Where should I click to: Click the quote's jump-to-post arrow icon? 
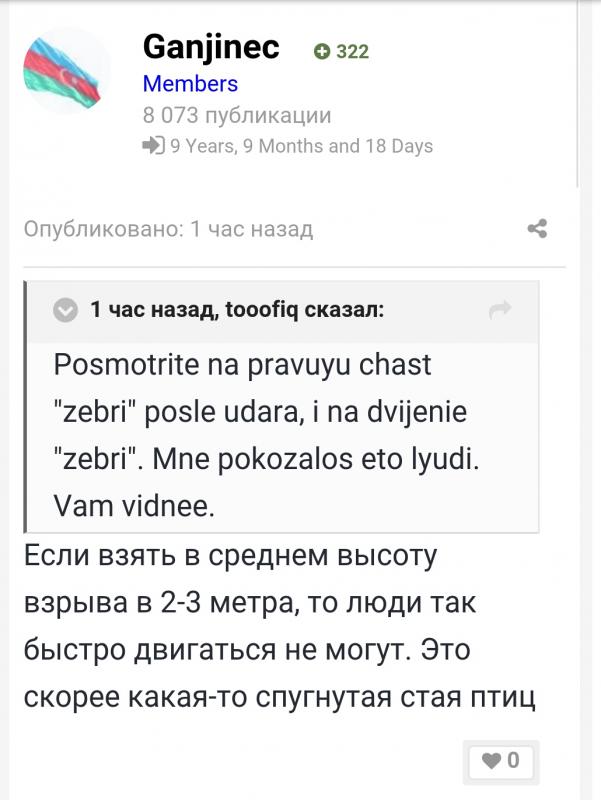pyautogui.click(x=500, y=311)
